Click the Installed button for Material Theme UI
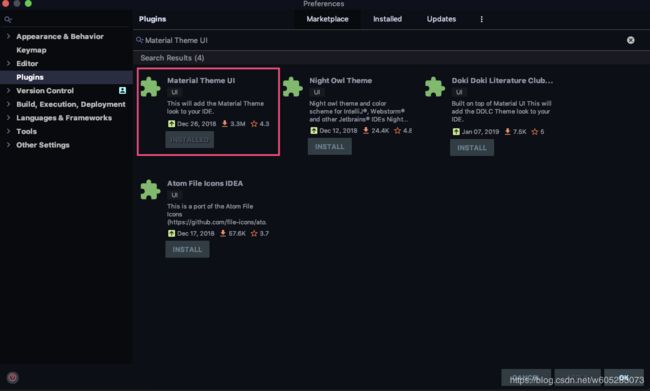 coord(189,140)
